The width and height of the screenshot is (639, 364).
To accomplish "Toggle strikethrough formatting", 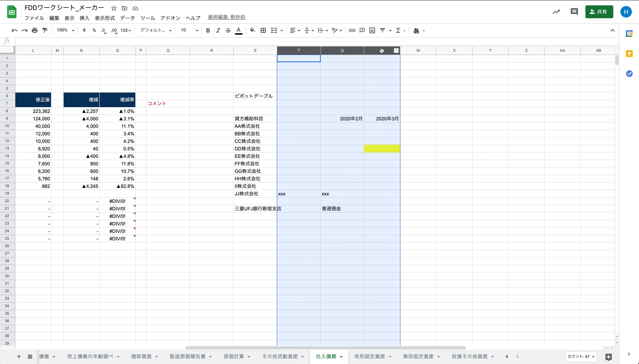I will (228, 30).
